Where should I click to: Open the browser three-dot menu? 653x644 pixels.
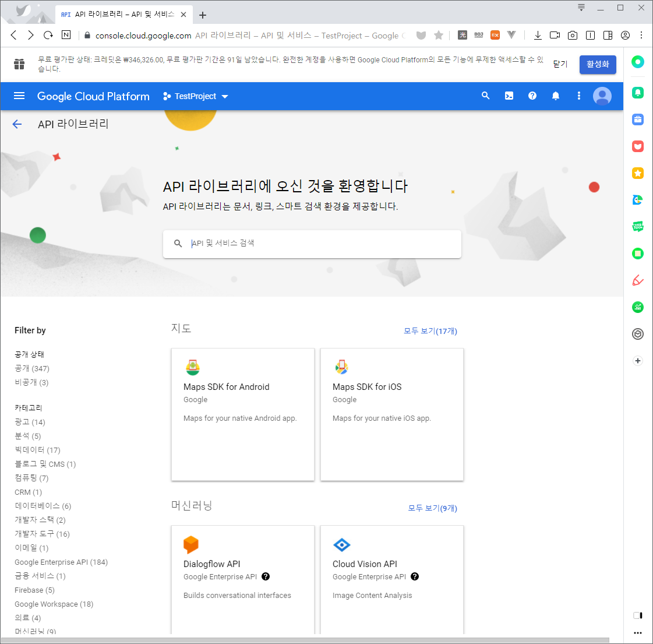pyautogui.click(x=641, y=36)
